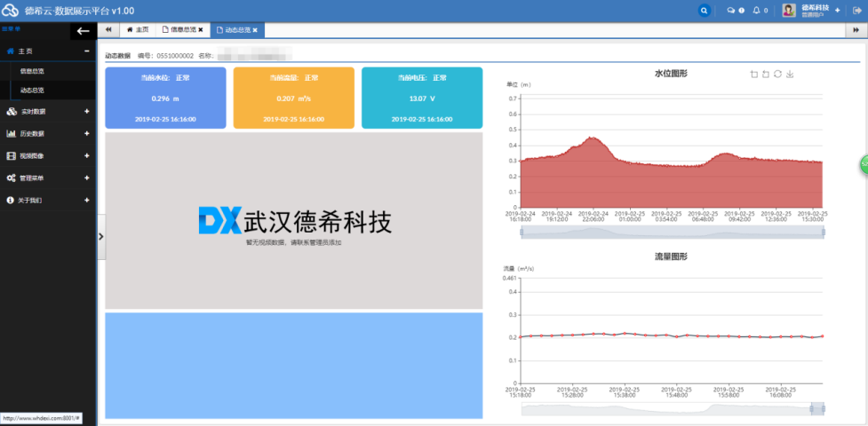Collapse sidebar with the left arrow button
Screen dimensions: 868x426
(84, 31)
